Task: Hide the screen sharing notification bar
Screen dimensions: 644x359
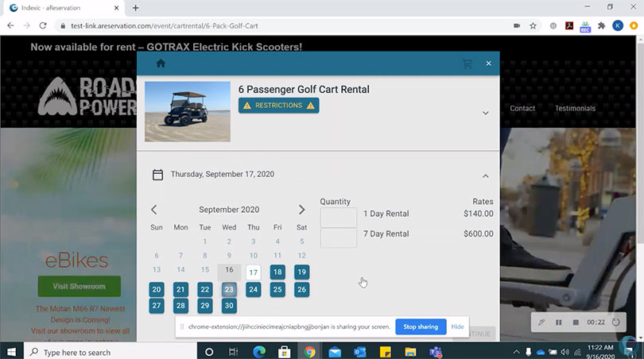Action: click(457, 327)
